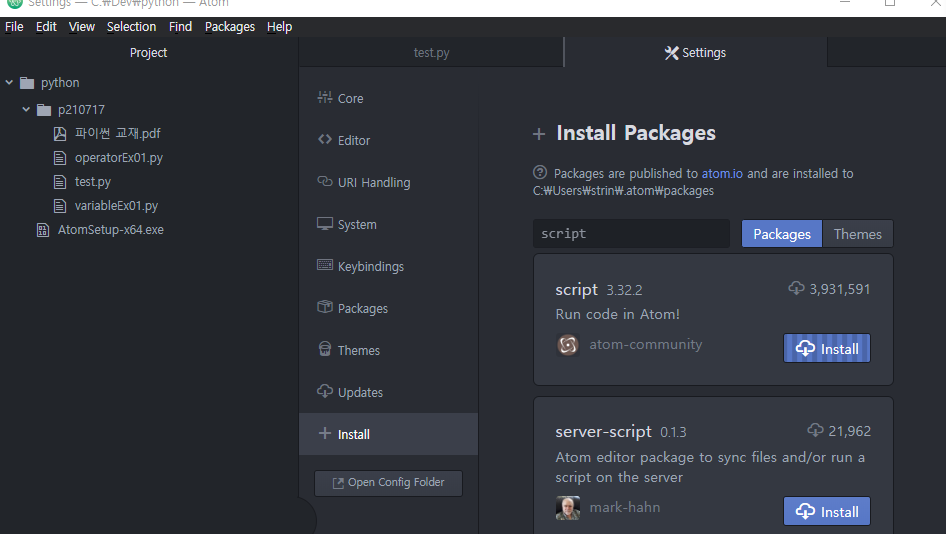Open the Find menu
946x534 pixels.
pos(180,27)
